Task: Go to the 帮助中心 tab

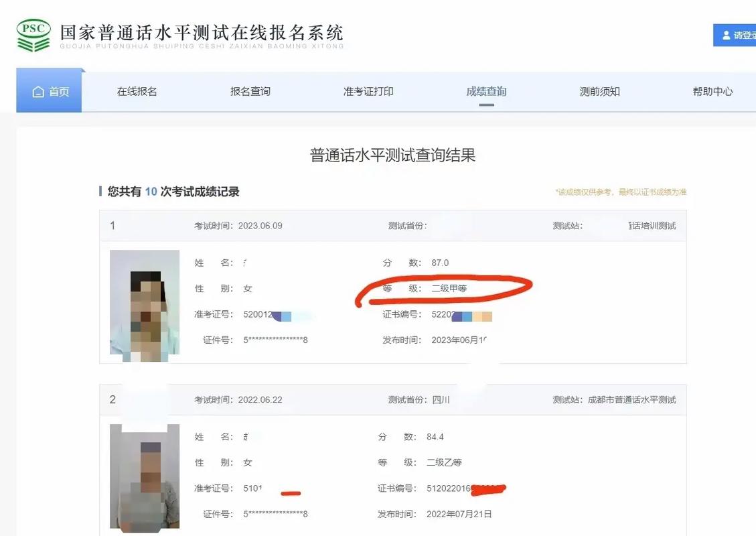Action: click(712, 92)
